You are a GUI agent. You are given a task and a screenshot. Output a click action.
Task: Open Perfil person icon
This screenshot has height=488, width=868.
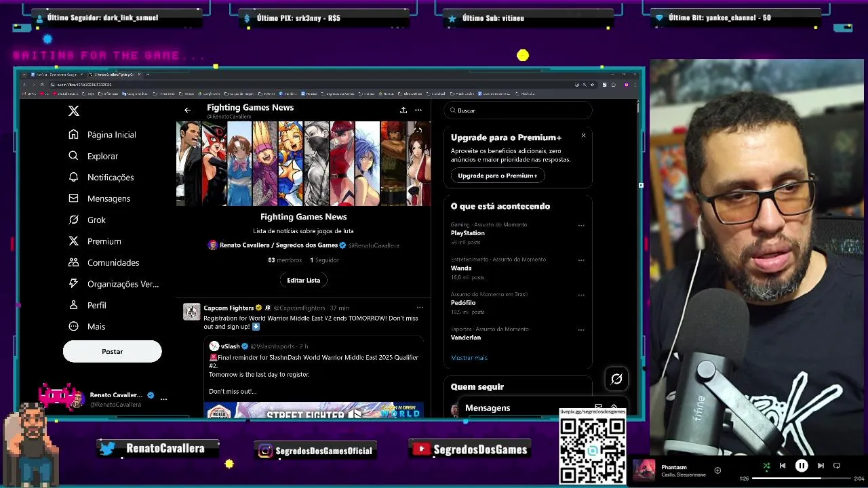73,305
